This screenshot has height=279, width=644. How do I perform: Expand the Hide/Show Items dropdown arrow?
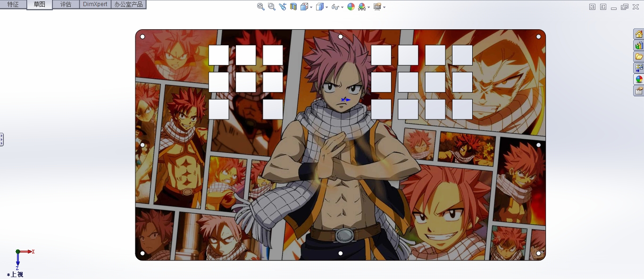click(x=343, y=7)
